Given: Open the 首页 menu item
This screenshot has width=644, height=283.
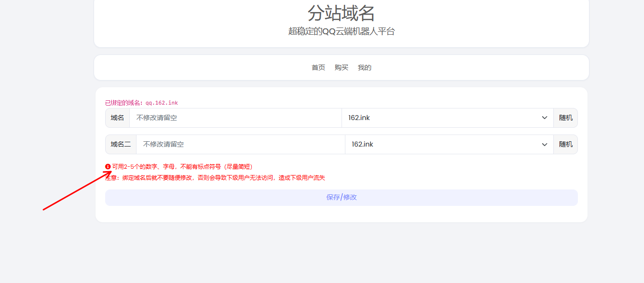Looking at the screenshot, I should pos(318,67).
